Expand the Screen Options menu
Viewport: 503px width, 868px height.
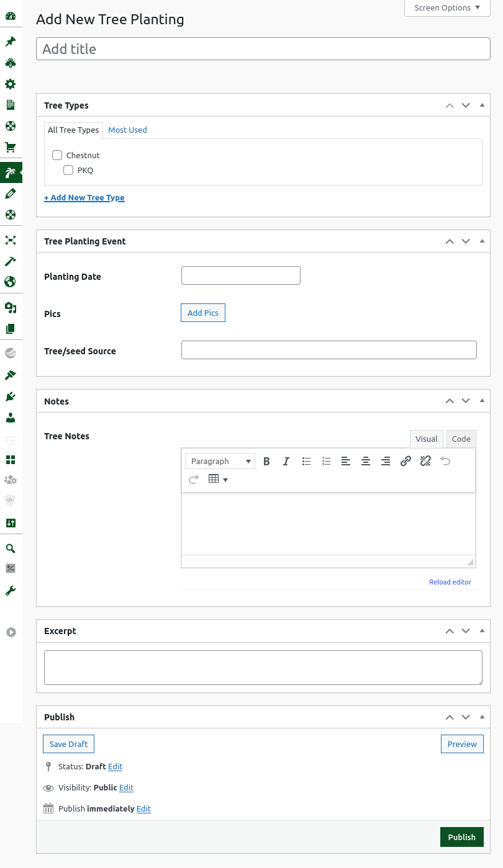tap(447, 8)
